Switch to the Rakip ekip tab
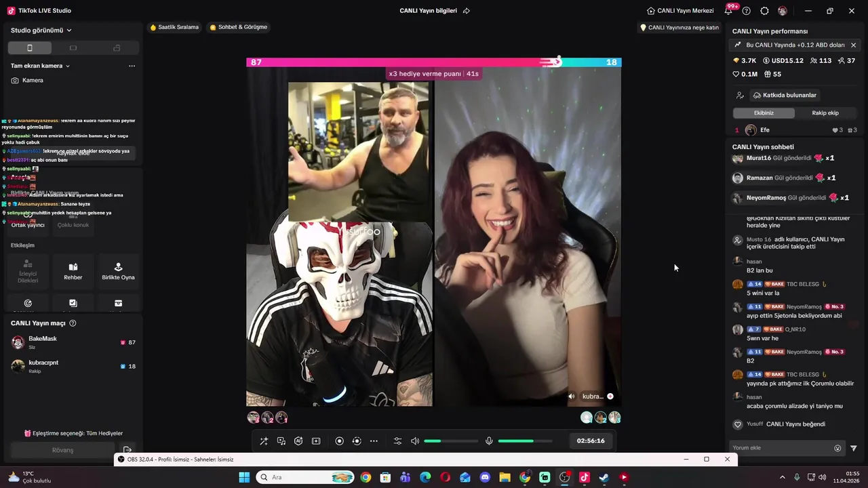Image resolution: width=868 pixels, height=488 pixels. [x=825, y=113]
